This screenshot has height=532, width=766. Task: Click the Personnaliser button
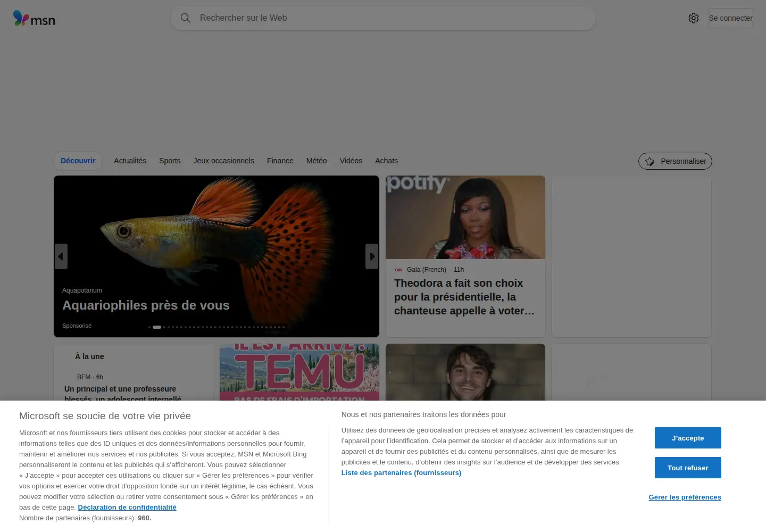coord(675,161)
